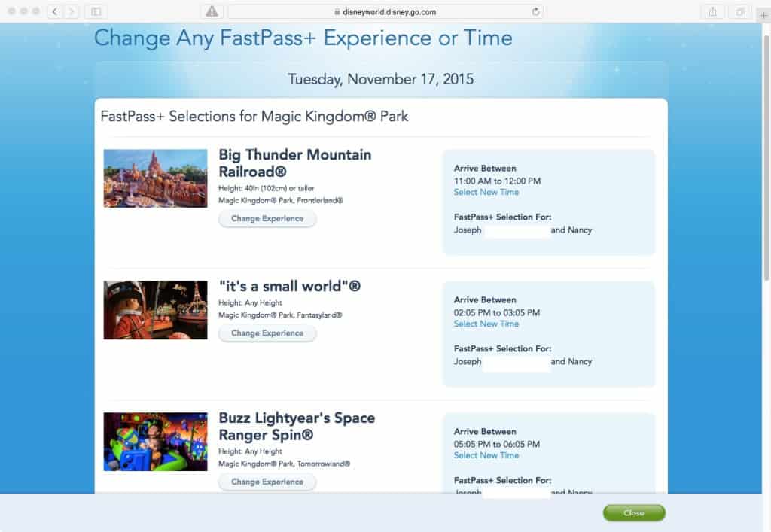Select New Time for 05:05 PM slot

click(x=486, y=455)
